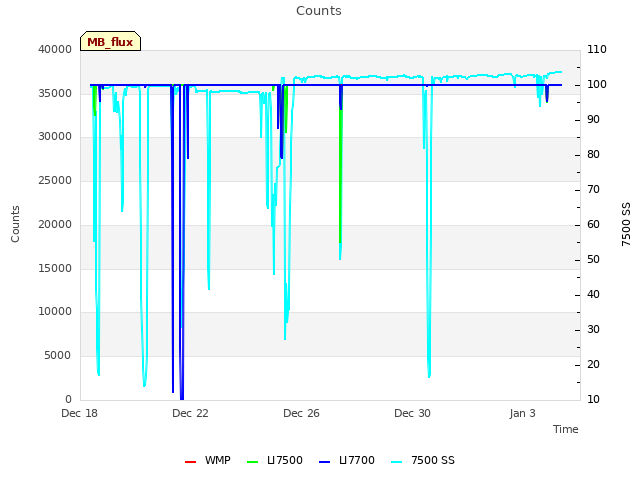
Task: Click the 10000 left axis tick label
Action: (55, 312)
